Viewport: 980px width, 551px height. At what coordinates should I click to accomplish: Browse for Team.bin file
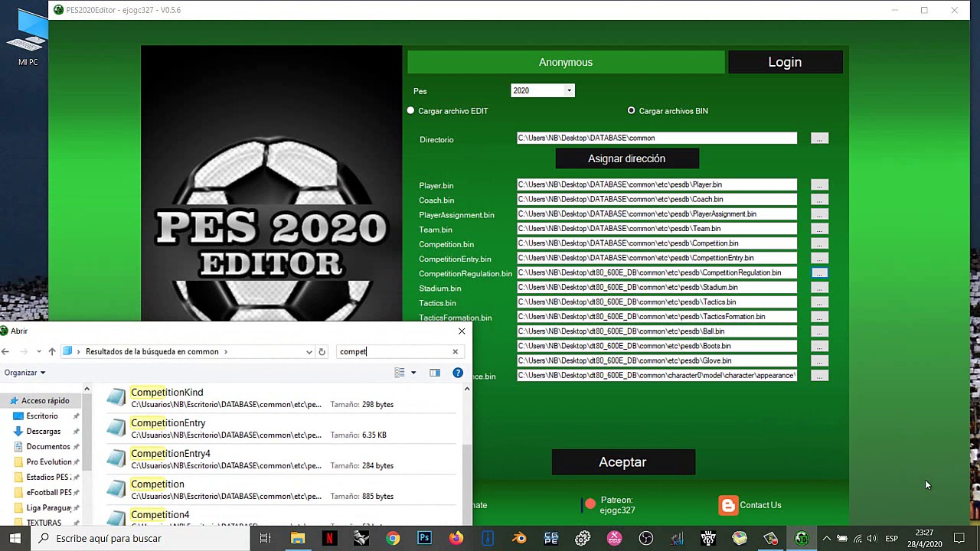point(819,229)
